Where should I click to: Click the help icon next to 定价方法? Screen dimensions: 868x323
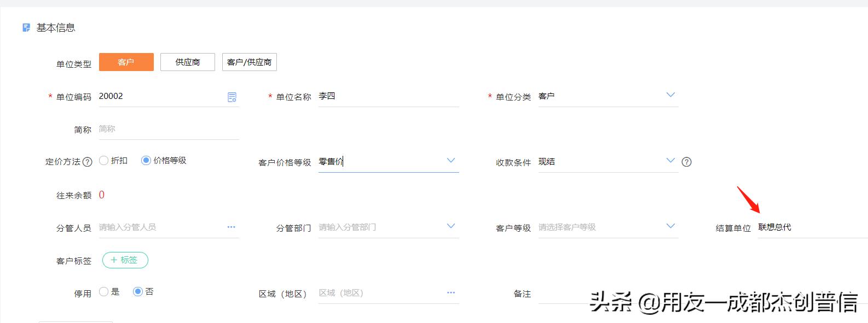coord(87,162)
